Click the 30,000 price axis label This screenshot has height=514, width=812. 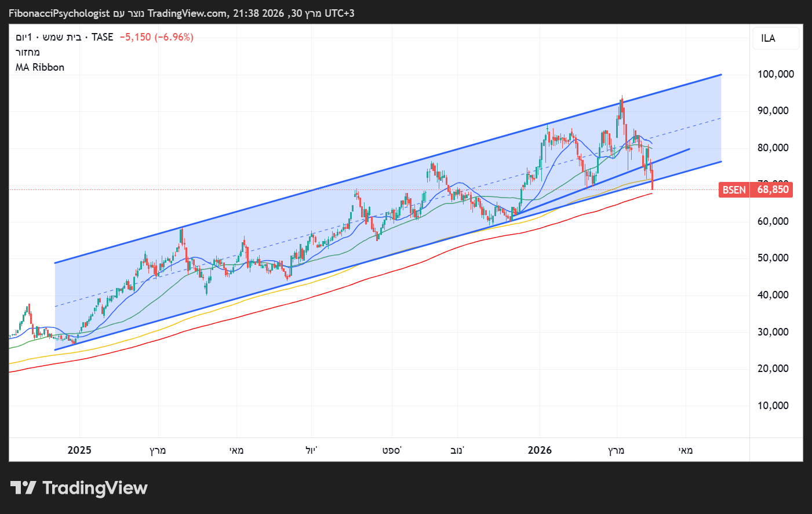pyautogui.click(x=773, y=332)
